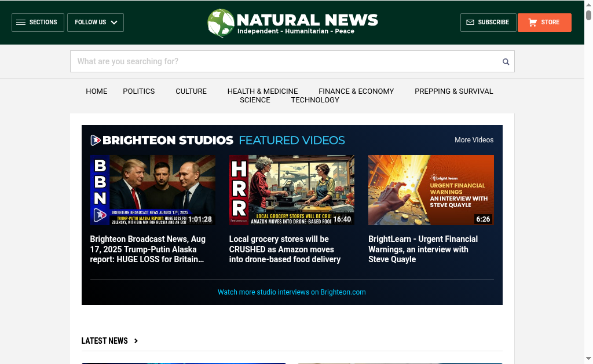Open the Culture section
The width and height of the screenshot is (593, 364).
pyautogui.click(x=191, y=91)
